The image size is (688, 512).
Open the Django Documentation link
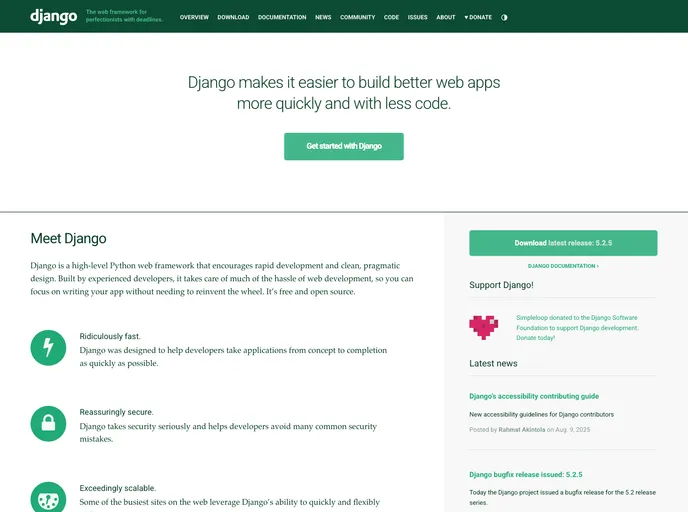pyautogui.click(x=563, y=266)
